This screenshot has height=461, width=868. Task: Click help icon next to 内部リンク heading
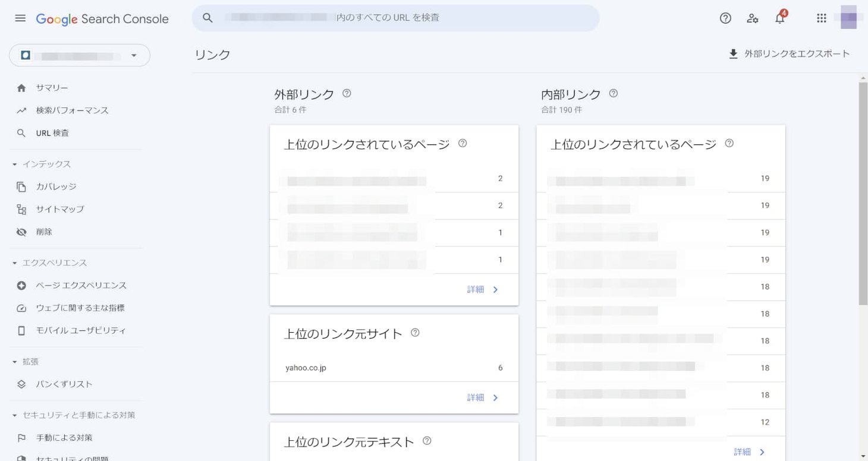pos(614,93)
